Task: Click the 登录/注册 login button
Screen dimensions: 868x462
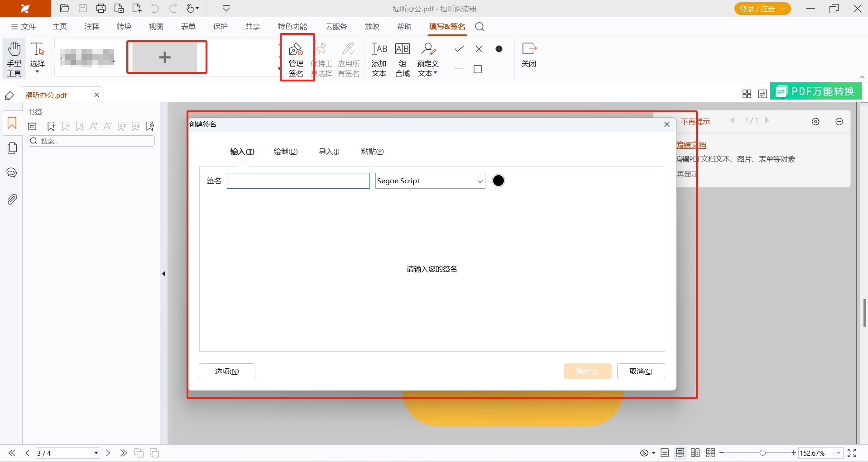Action: pyautogui.click(x=762, y=9)
